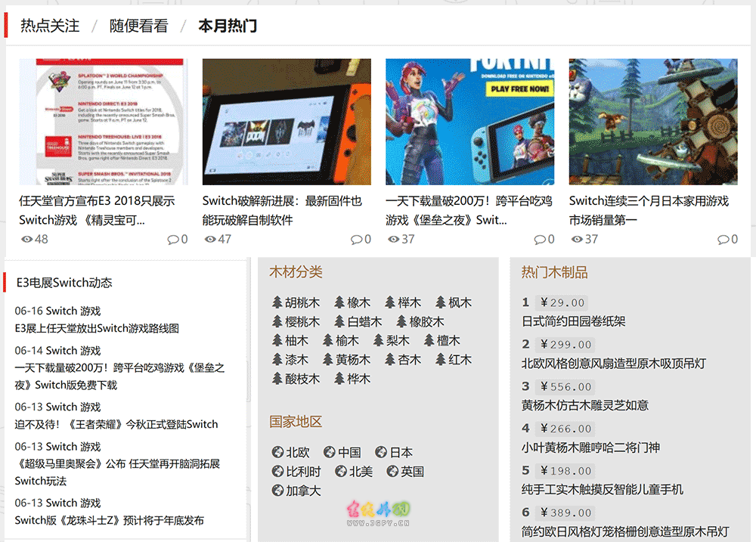
Task: Open Switch连续三个月日本家用游戏 title link
Action: click(x=649, y=210)
